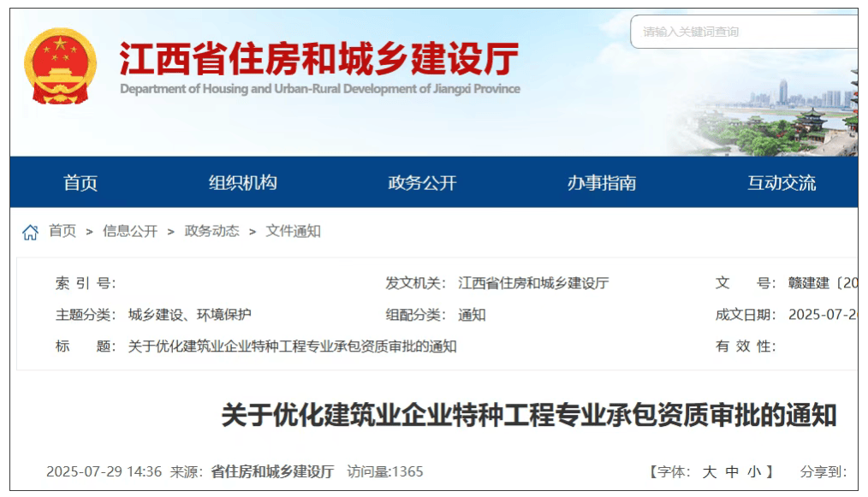868x497 pixels.
Task: Set font size to 大 (large)
Action: (x=710, y=472)
